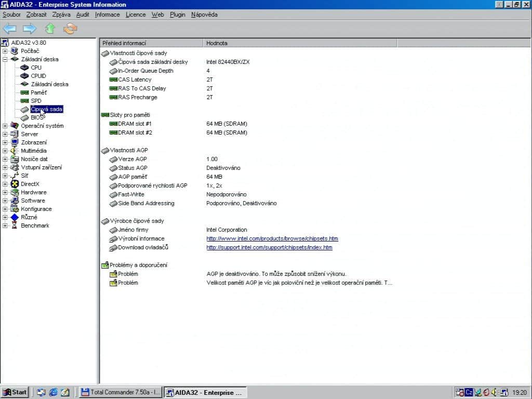The height and width of the screenshot is (399, 532).
Task: Expand the Zobrazení tree node
Action: [x=5, y=142]
